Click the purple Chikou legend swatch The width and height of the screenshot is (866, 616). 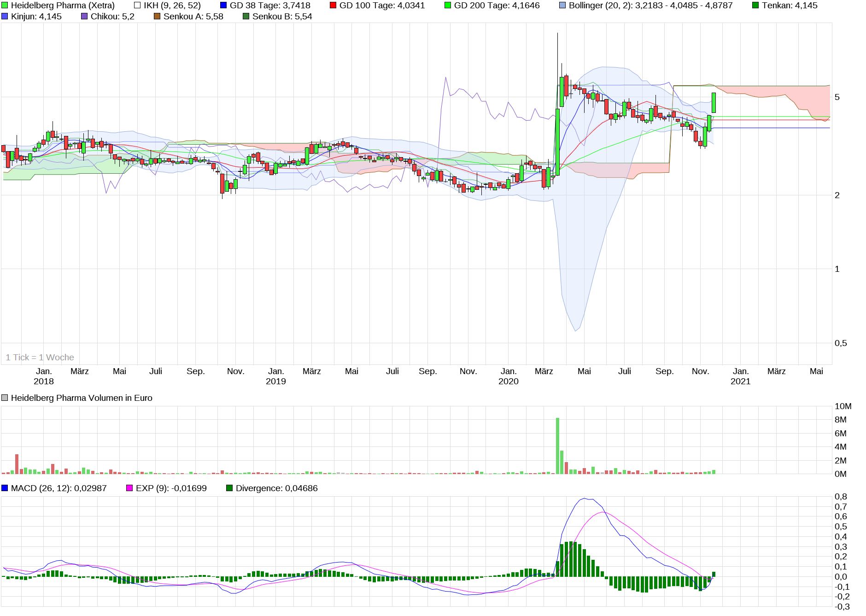[x=84, y=17]
